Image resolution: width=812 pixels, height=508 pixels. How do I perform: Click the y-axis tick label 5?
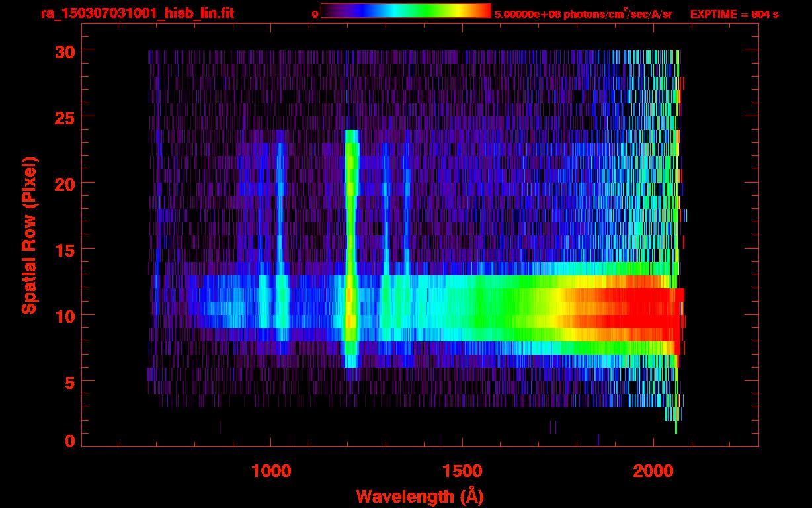tap(69, 382)
